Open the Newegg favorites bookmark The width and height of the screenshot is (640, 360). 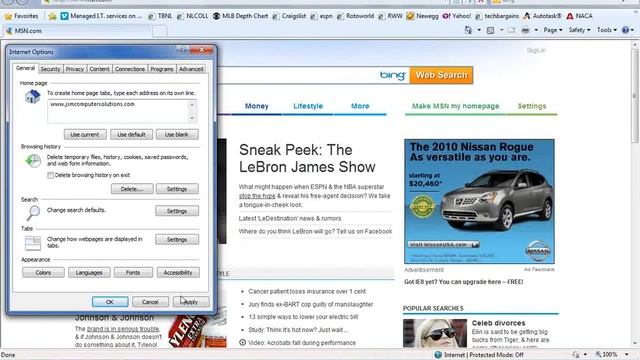(x=422, y=16)
